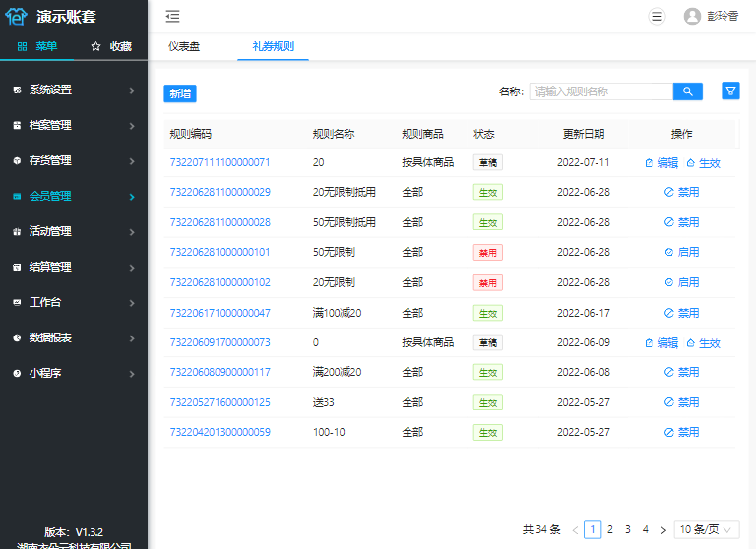Click the 会员管理 sidebar icon
Screen dimensions: 756x549
(18, 196)
